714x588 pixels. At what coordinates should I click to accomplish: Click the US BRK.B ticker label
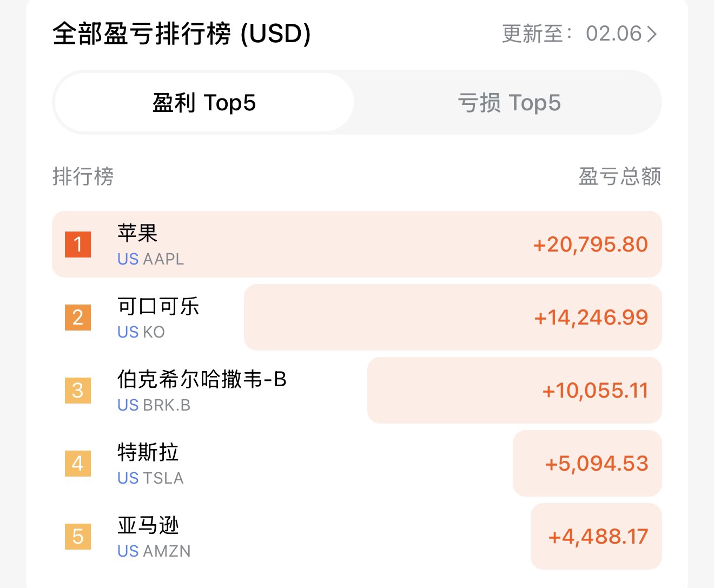tap(154, 405)
